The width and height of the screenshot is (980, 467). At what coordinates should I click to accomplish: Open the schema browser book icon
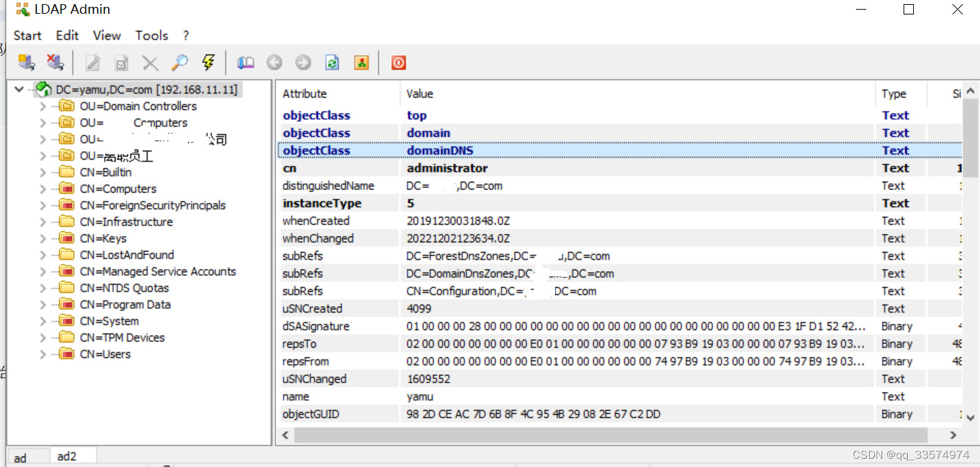click(245, 62)
